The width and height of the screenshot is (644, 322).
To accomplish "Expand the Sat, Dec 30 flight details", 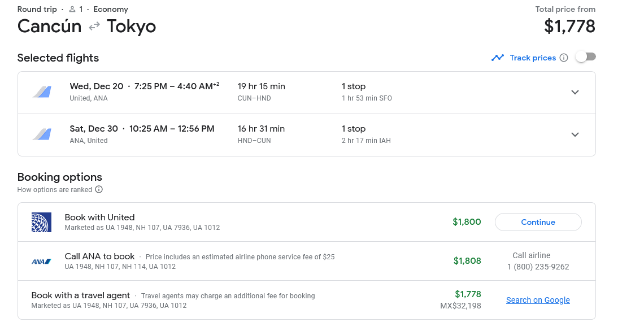I will [x=575, y=134].
